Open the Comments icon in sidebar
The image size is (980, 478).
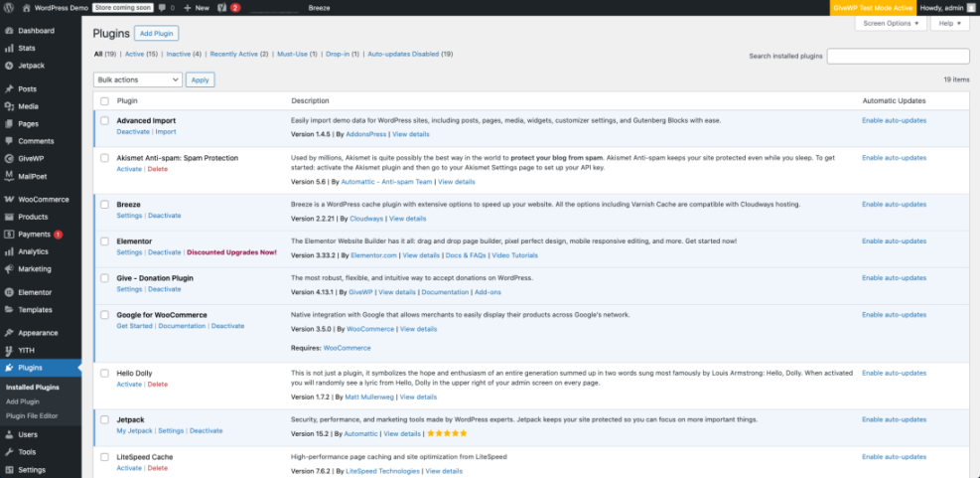[9, 141]
